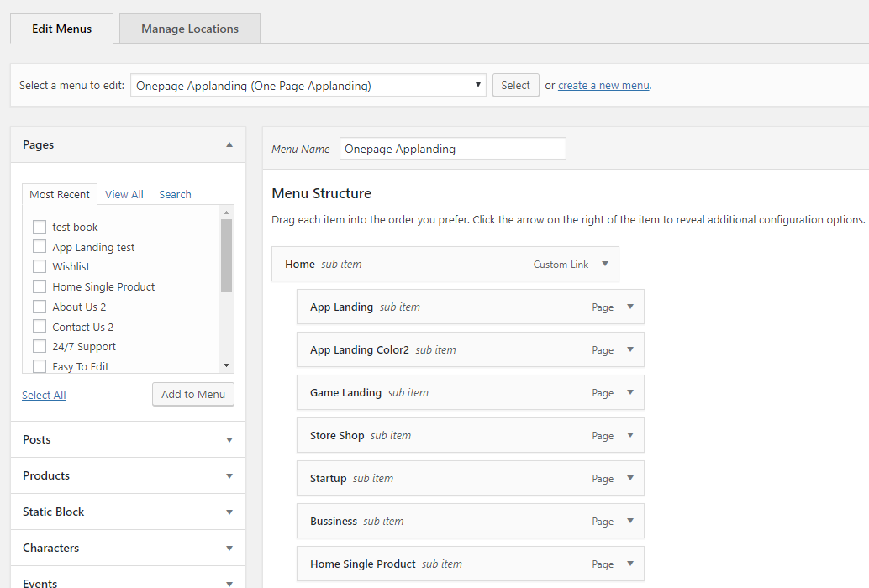869x588 pixels.
Task: Expand the Home Single Product menu item arrow
Action: tap(630, 564)
